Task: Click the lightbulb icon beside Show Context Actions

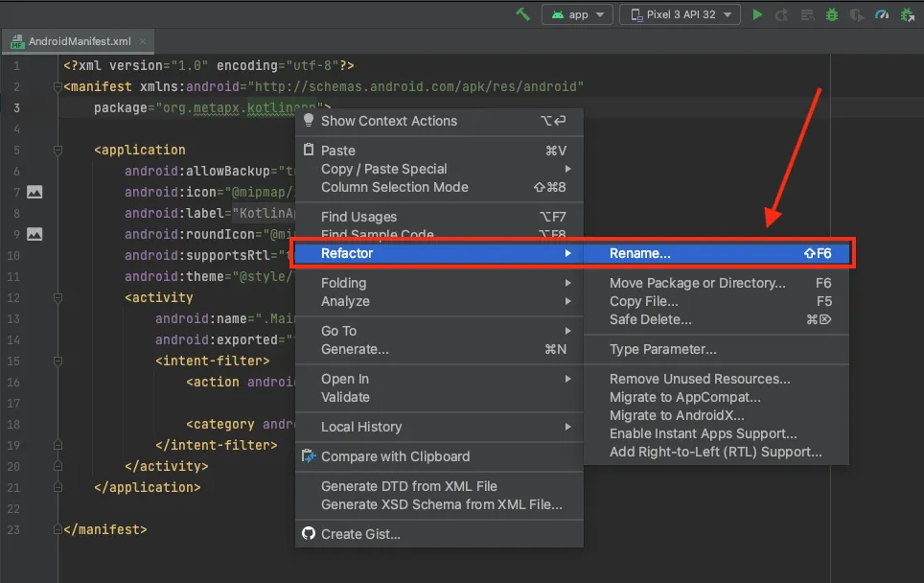Action: click(x=309, y=121)
